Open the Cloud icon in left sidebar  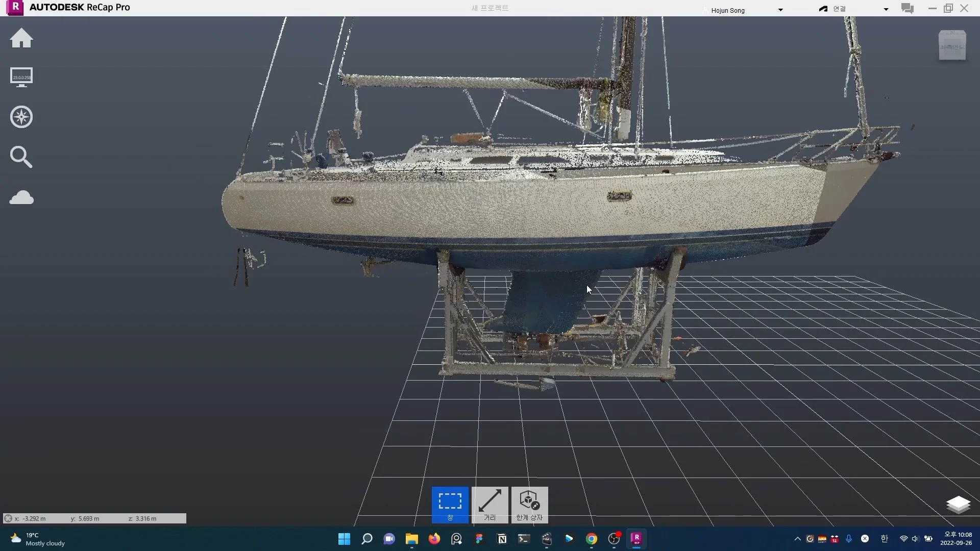(x=21, y=197)
